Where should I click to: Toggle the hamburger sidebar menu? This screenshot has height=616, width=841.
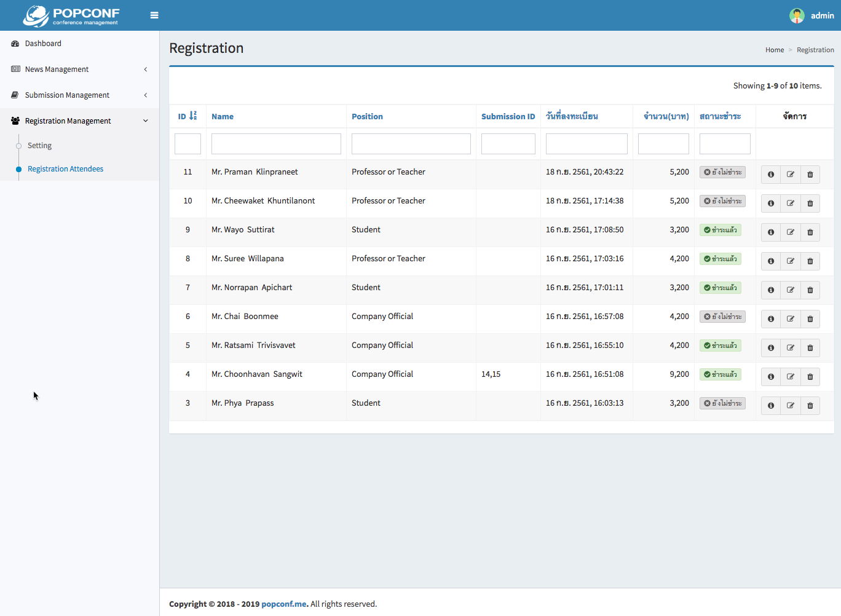[154, 15]
